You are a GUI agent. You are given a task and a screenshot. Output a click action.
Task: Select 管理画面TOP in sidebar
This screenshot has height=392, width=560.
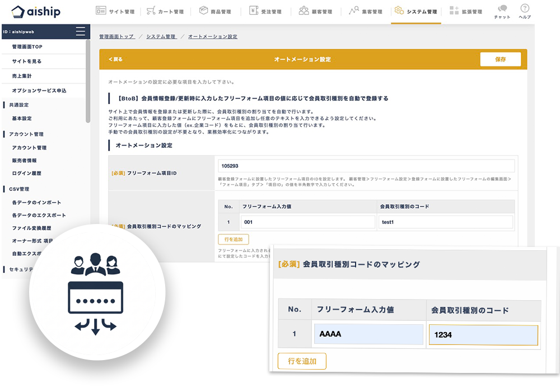click(27, 47)
